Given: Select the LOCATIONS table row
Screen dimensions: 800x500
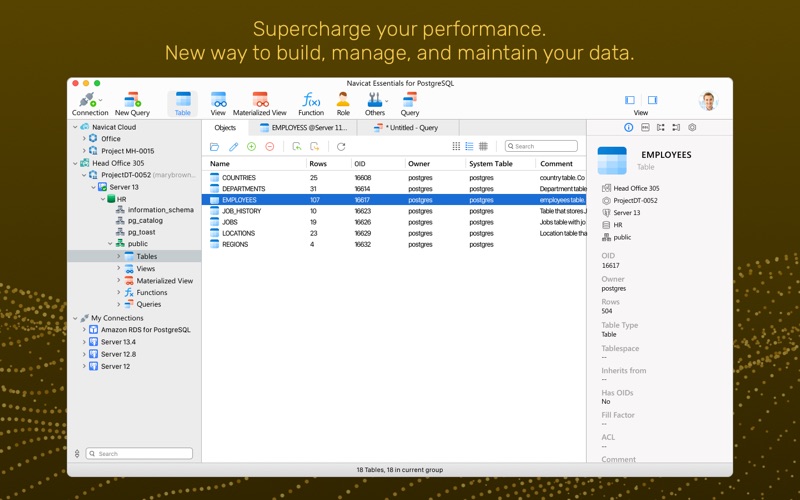Looking at the screenshot, I should (394, 233).
